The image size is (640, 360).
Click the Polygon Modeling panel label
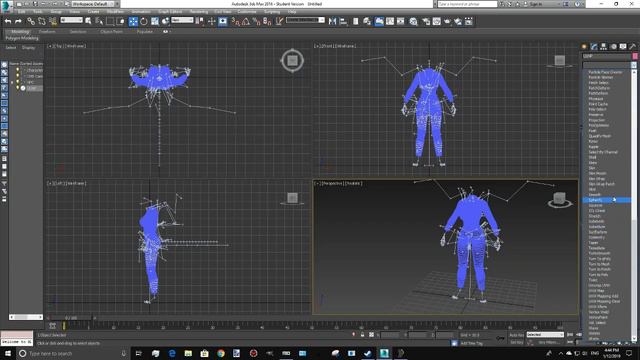pos(22,38)
